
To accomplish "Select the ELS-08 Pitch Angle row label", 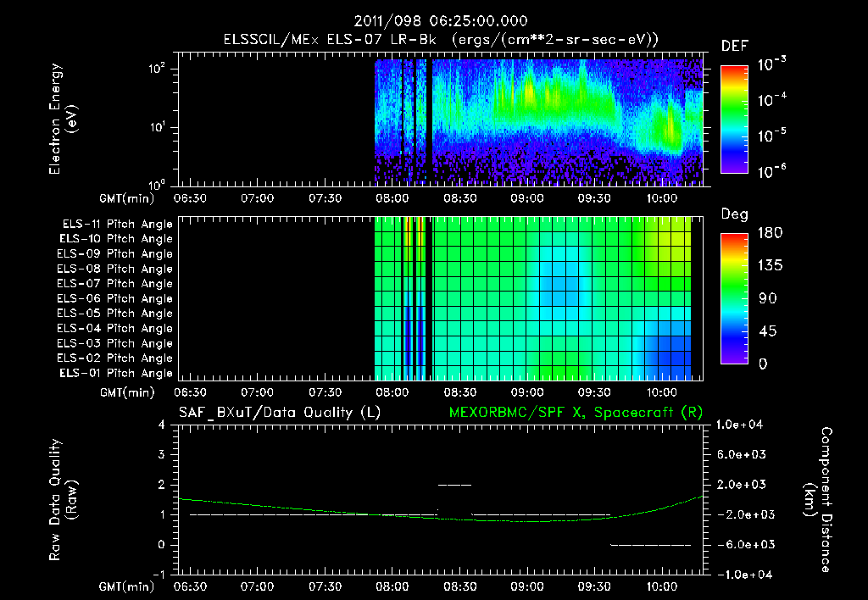I will (115, 269).
